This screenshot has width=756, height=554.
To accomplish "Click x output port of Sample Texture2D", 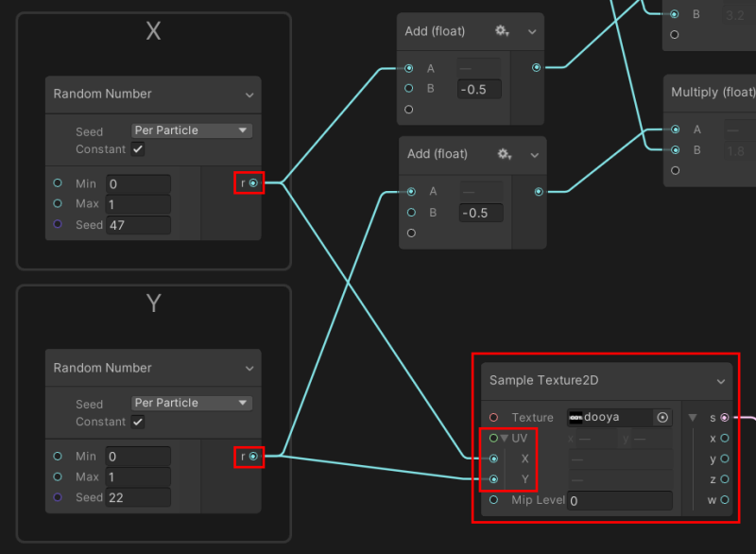I will [724, 439].
